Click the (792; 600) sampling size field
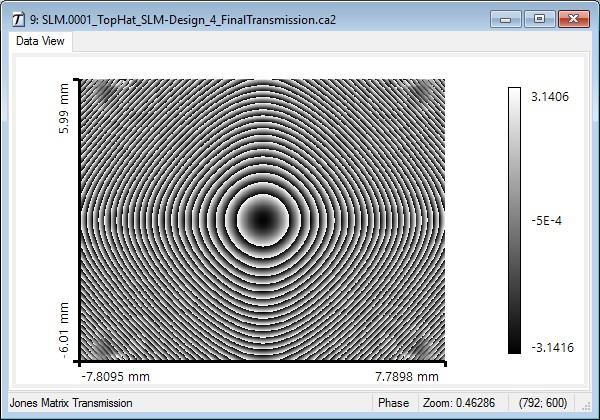 [x=551, y=403]
